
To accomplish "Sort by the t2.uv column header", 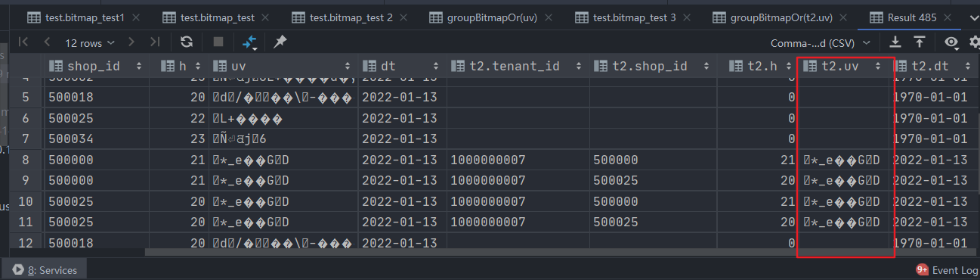I will tap(844, 67).
